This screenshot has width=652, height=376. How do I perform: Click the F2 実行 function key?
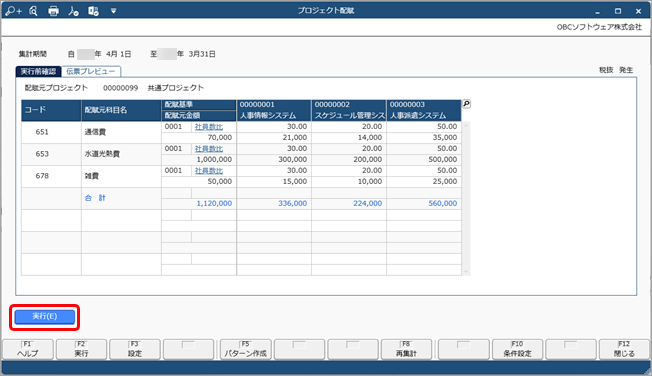pyautogui.click(x=82, y=349)
